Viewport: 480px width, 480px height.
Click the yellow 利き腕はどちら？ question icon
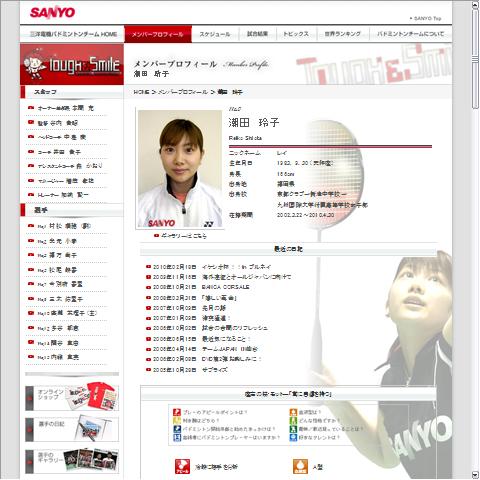tap(177, 421)
